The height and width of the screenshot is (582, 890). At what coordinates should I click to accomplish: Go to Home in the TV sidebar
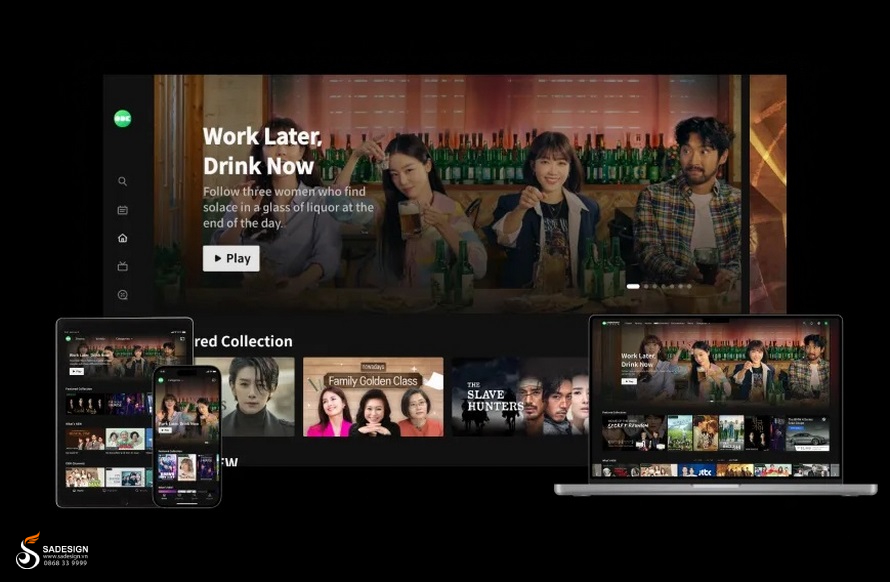pos(123,238)
